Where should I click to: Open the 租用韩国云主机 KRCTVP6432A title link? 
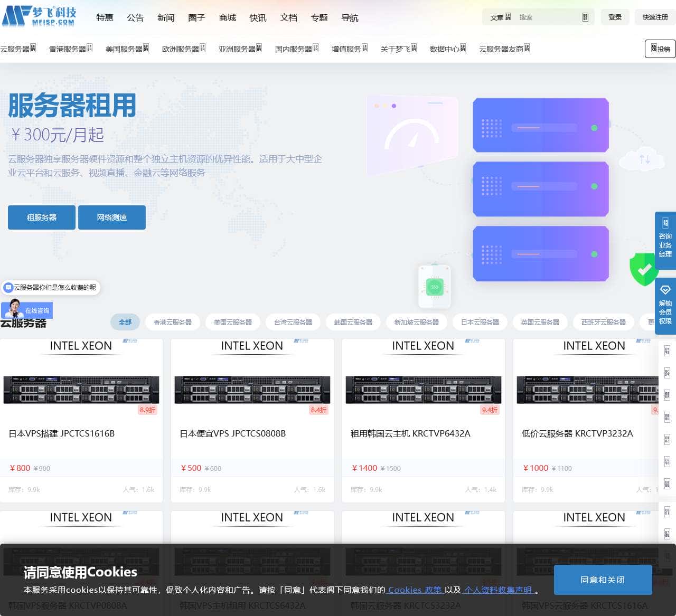(410, 433)
